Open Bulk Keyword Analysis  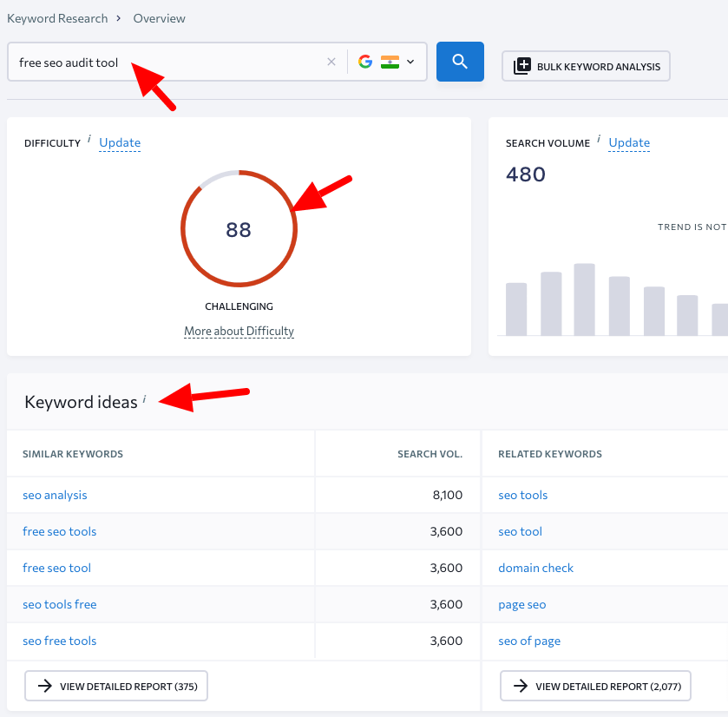click(x=586, y=67)
